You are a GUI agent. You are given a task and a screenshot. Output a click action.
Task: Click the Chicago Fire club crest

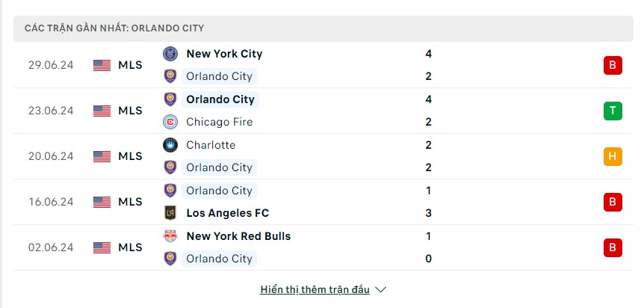pos(170,122)
